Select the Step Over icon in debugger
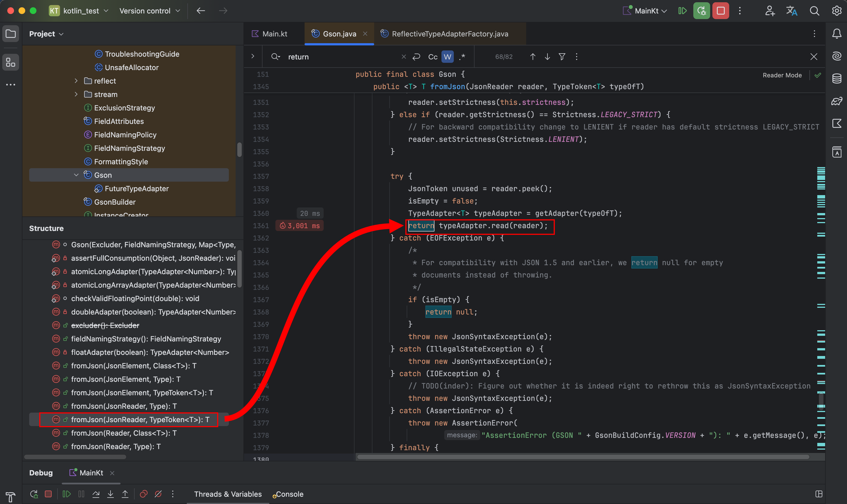Screen dimensions: 847x504 [x=96, y=494]
